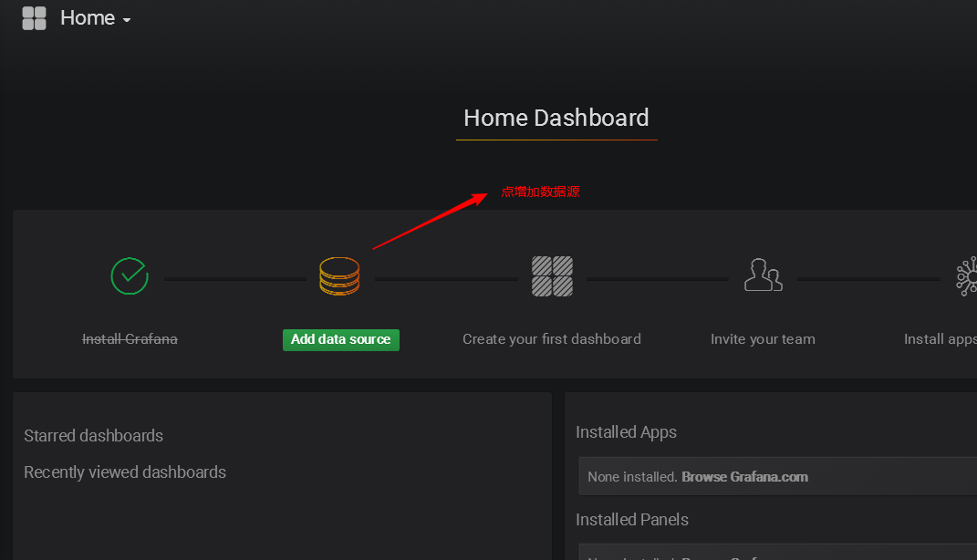Click the green Add data source button
This screenshot has height=560, width=977.
(x=341, y=339)
